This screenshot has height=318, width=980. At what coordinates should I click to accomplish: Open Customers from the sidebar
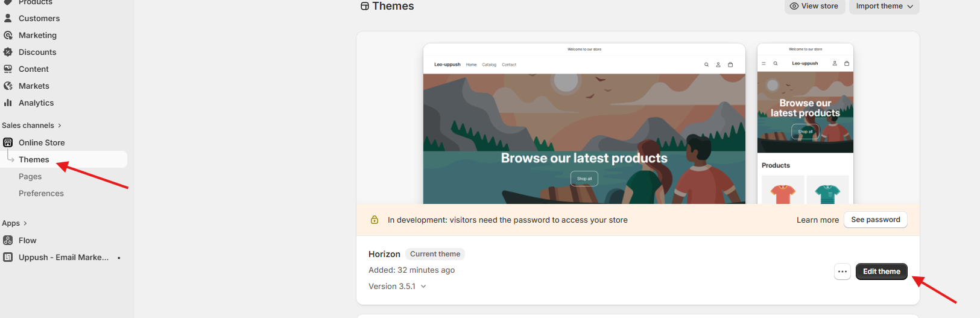click(39, 18)
